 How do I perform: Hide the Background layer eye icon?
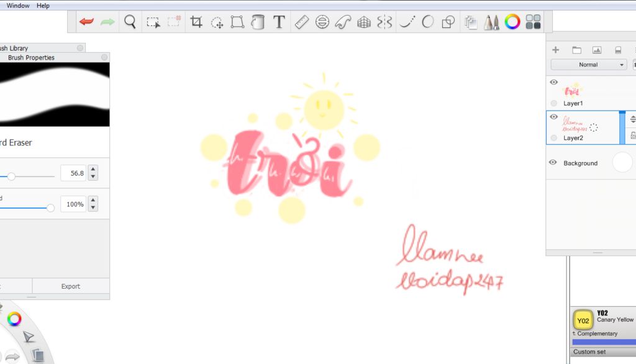(x=553, y=162)
